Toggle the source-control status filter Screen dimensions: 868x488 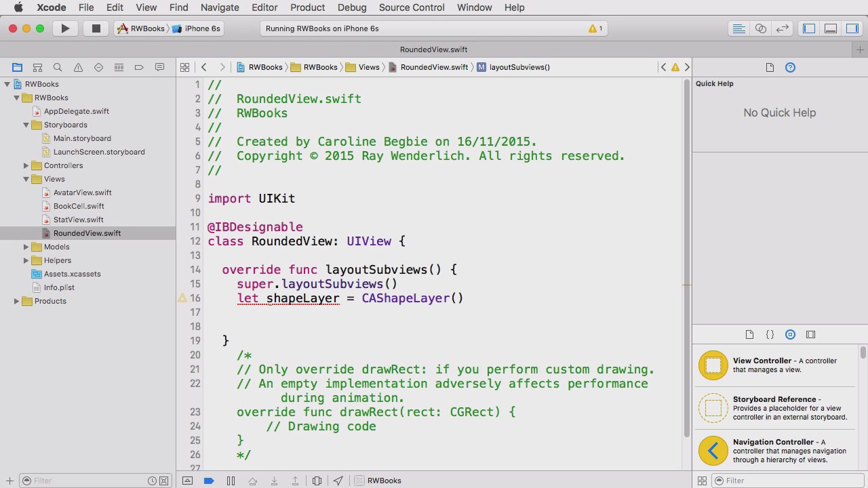(x=163, y=481)
